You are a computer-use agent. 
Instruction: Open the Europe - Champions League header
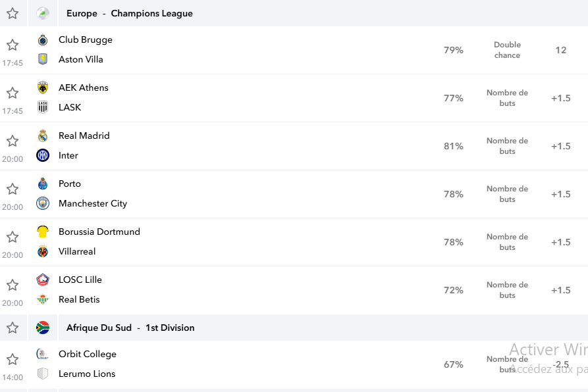coord(129,13)
